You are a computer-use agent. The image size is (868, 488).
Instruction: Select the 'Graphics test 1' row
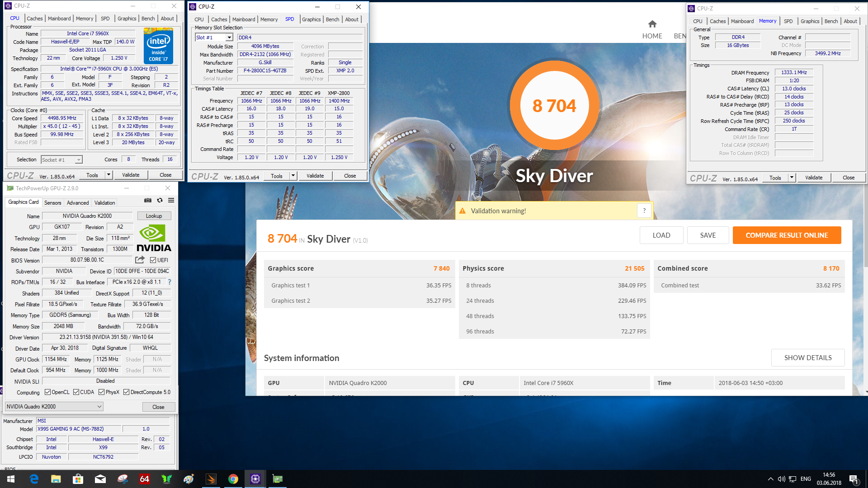359,286
